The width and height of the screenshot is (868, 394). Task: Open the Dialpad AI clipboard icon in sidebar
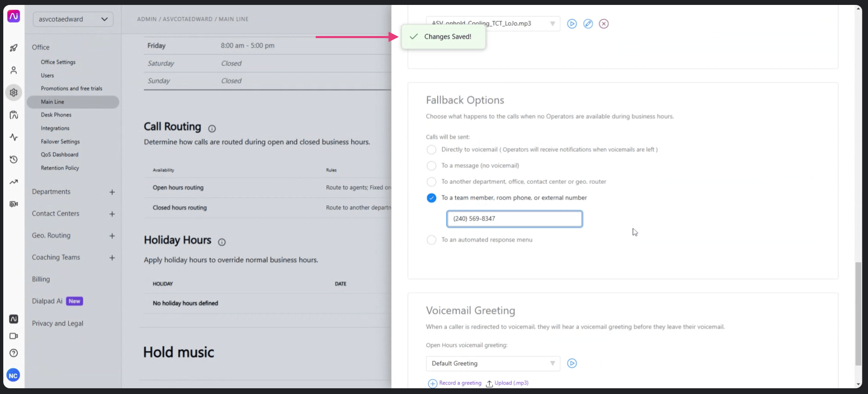click(14, 115)
